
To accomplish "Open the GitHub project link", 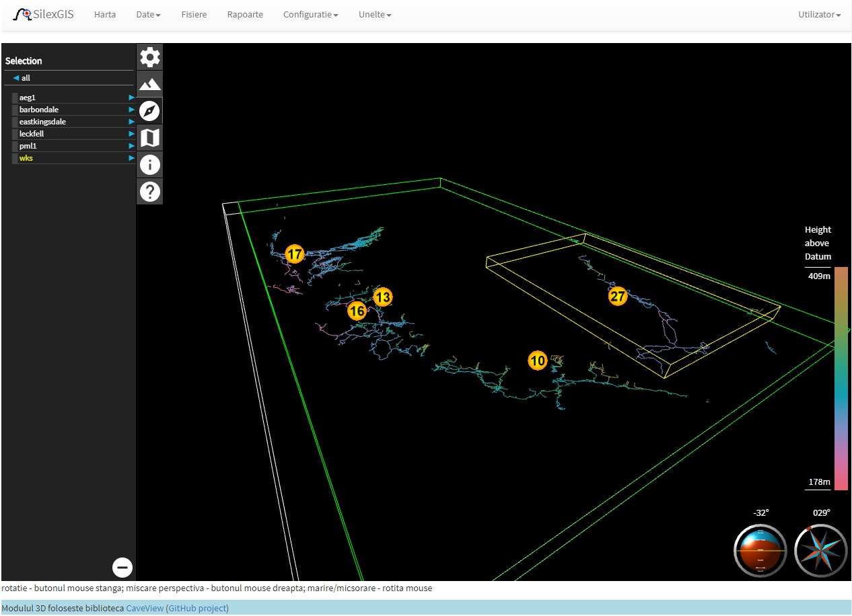I will coord(197,608).
